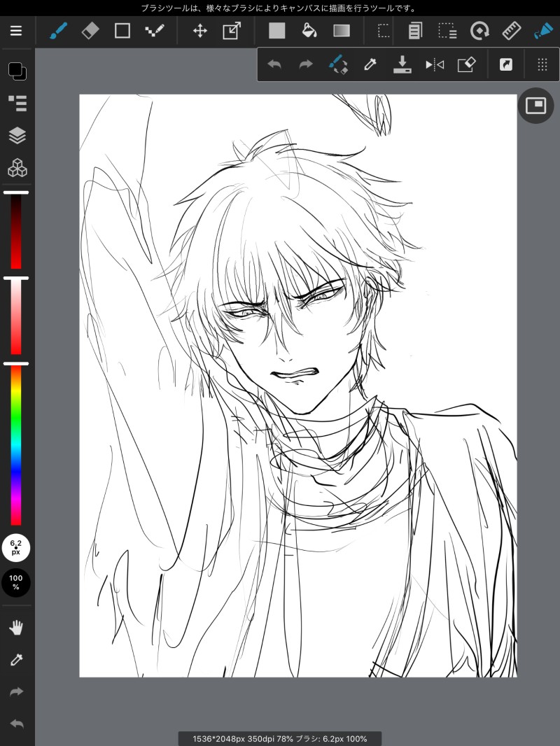
Task: Tap the drawing canvas sketch
Action: click(297, 386)
